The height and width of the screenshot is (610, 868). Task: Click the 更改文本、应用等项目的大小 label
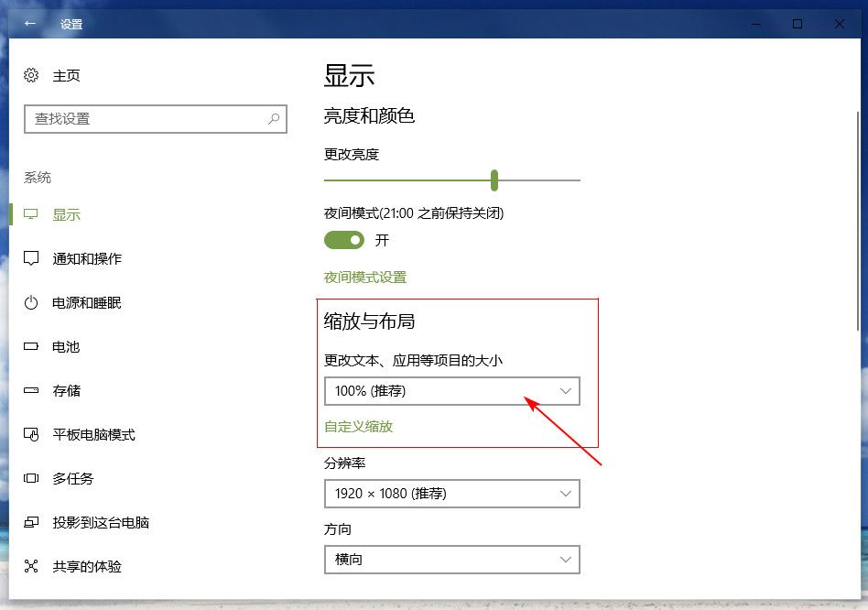(413, 360)
